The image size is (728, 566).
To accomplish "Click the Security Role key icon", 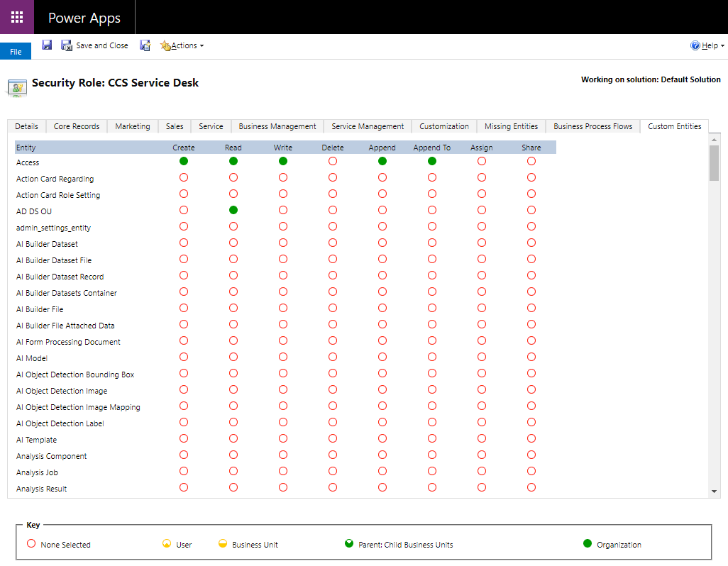I will pyautogui.click(x=17, y=87).
